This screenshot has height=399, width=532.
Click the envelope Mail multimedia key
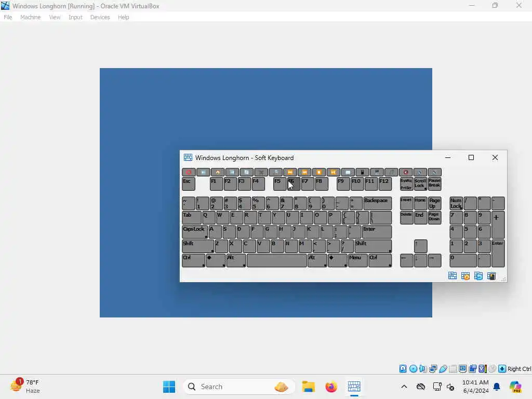pos(348,172)
